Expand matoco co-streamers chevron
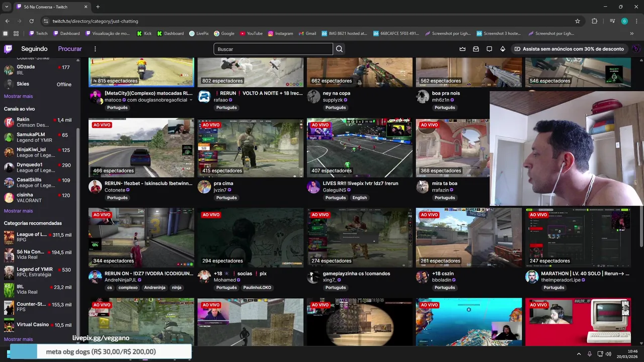Image resolution: width=644 pixels, height=362 pixels. coord(191,100)
